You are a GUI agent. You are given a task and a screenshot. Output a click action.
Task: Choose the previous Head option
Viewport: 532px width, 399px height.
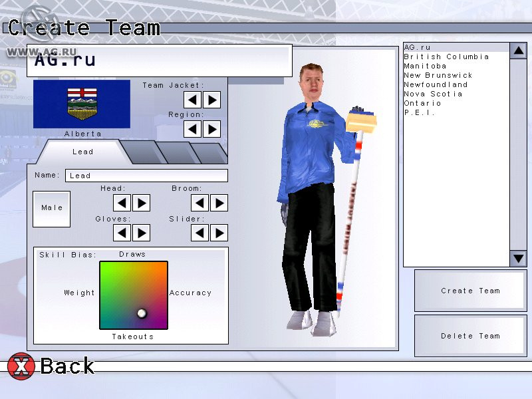(122, 203)
